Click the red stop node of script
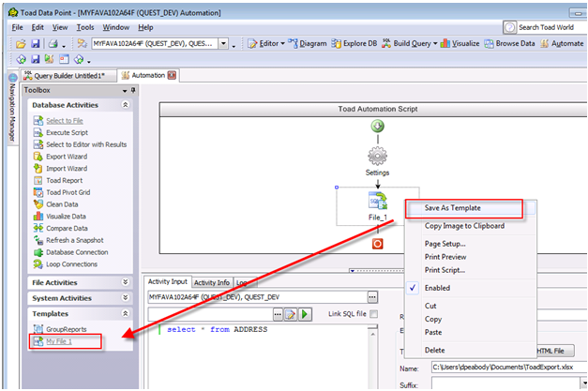This screenshot has height=391, width=588. (377, 244)
